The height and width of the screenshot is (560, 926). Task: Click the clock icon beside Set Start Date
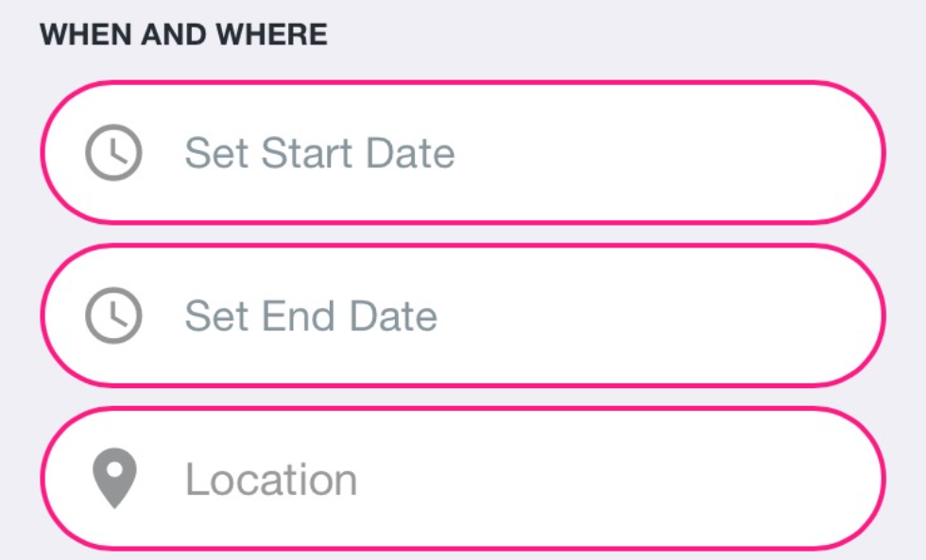click(113, 152)
